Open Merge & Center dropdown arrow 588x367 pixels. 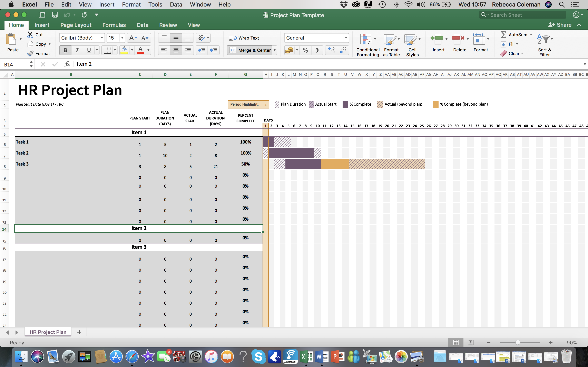(x=275, y=50)
